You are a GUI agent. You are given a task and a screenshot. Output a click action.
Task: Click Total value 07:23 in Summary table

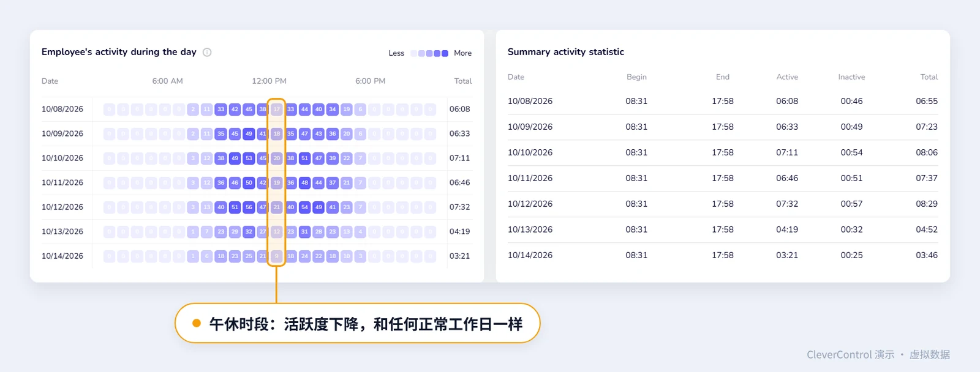(x=927, y=127)
